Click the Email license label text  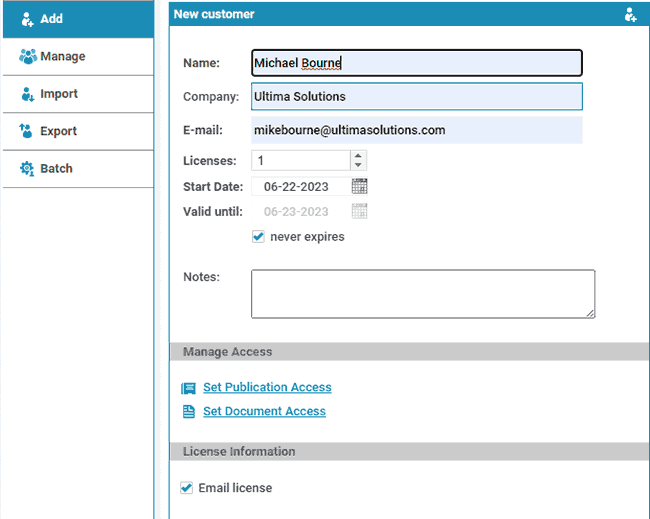[235, 488]
